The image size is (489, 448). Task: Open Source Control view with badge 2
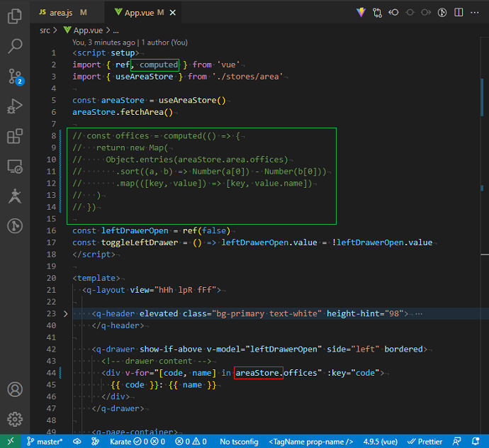16,77
